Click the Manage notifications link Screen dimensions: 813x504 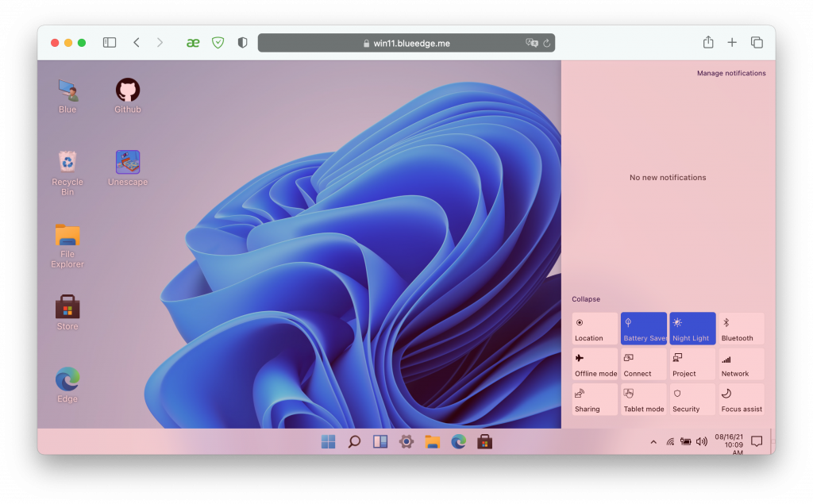pos(731,73)
